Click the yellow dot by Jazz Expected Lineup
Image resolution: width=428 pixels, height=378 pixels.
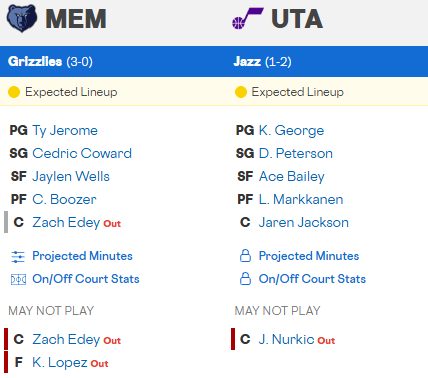click(x=241, y=92)
